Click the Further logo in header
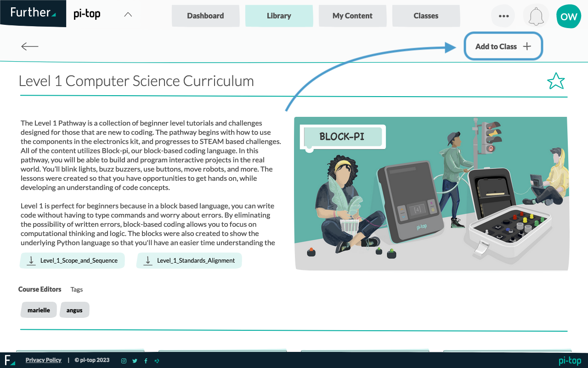This screenshot has height=368, width=588. click(33, 13)
